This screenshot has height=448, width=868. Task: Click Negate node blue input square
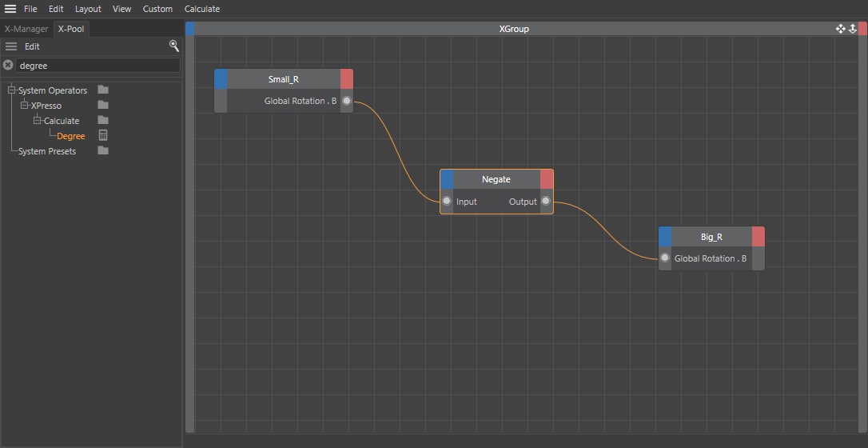(x=447, y=179)
